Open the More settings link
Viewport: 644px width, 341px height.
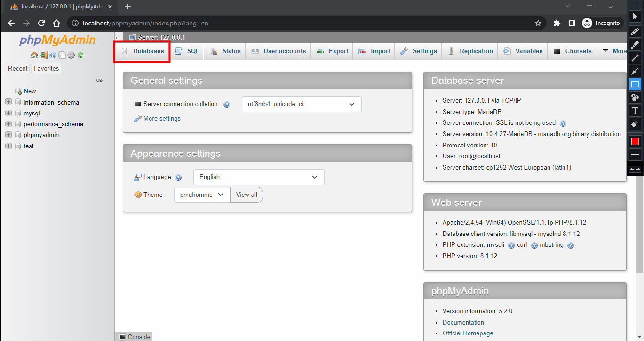pos(161,119)
